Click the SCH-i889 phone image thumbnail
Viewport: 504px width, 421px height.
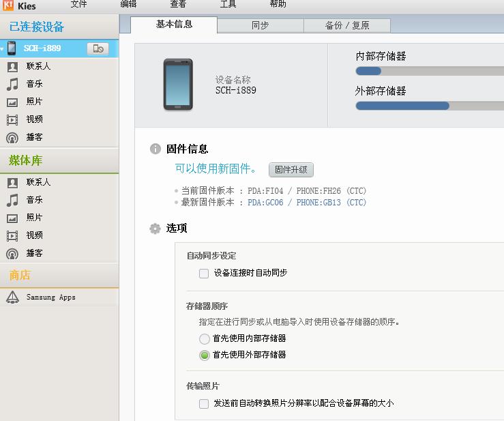[178, 85]
